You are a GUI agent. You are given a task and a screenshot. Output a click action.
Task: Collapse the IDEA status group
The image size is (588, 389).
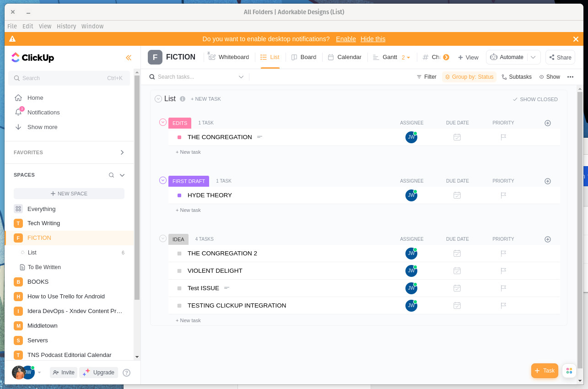tap(162, 238)
